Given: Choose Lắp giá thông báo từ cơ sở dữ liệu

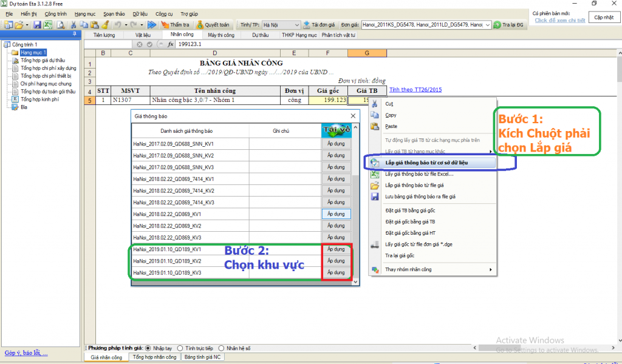Looking at the screenshot, I should (x=434, y=163).
